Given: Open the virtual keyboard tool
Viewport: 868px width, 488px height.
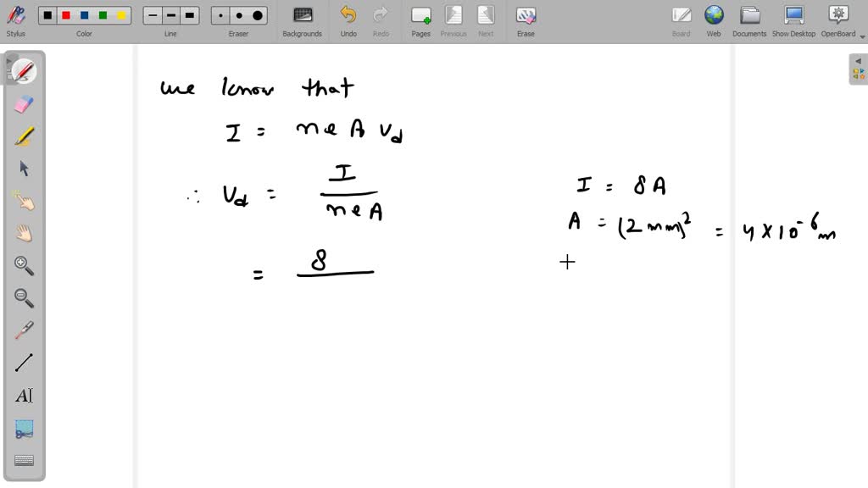Looking at the screenshot, I should point(24,459).
